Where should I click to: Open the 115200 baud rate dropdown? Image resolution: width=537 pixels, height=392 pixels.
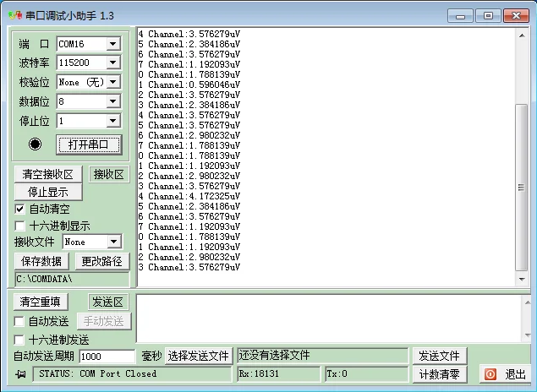click(112, 63)
